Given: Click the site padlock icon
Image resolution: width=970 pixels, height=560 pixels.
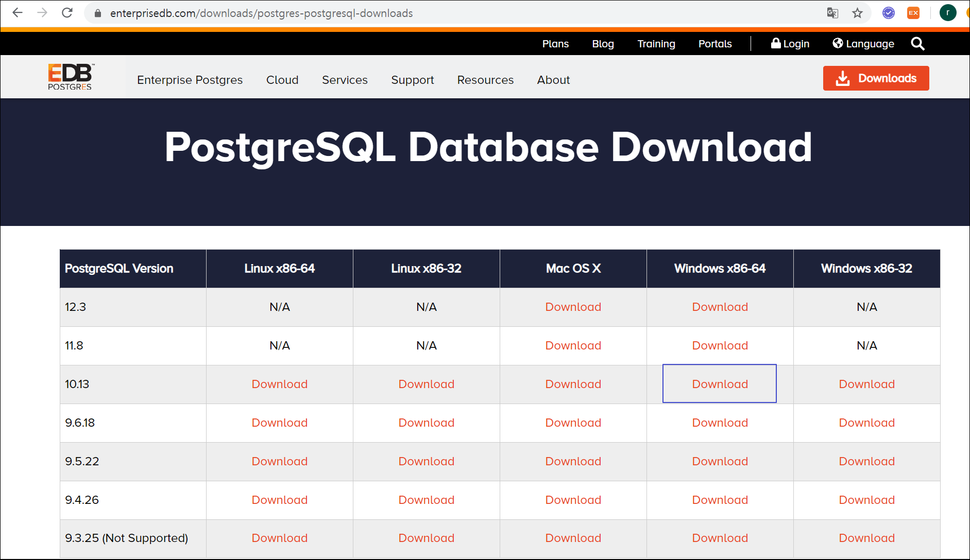Looking at the screenshot, I should (97, 13).
